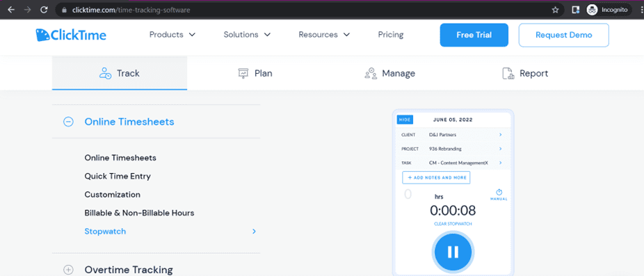Open the Solutions dropdown menu

coord(248,35)
